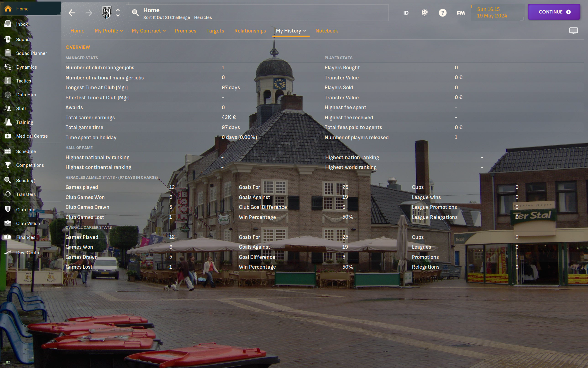
Task: Click Number of players released label
Action: pos(356,137)
